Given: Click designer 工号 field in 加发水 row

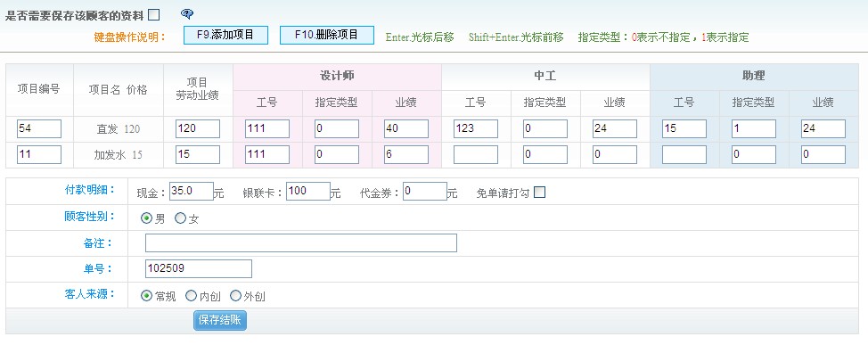Looking at the screenshot, I should coord(267,154).
